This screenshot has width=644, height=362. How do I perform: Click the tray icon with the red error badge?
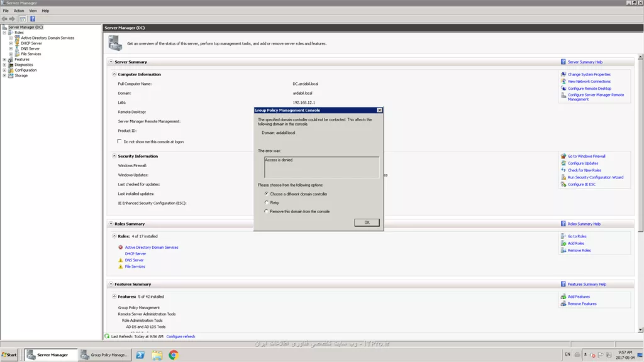coord(592,354)
